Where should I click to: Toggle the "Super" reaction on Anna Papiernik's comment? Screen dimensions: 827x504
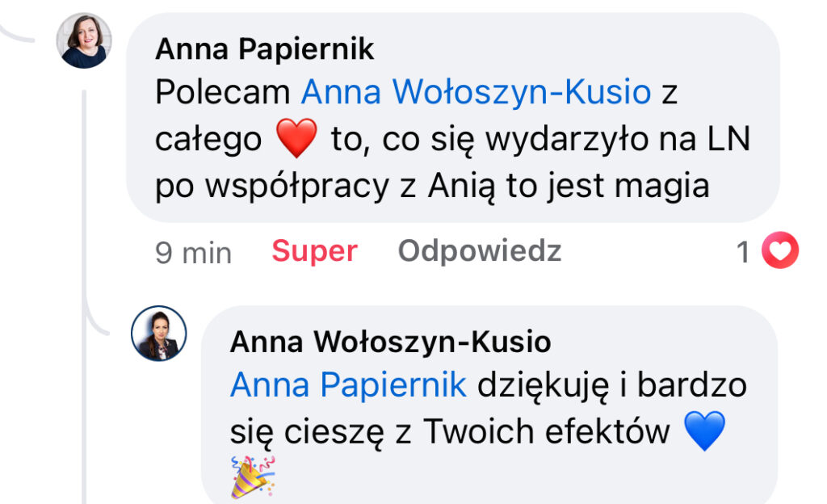[315, 251]
